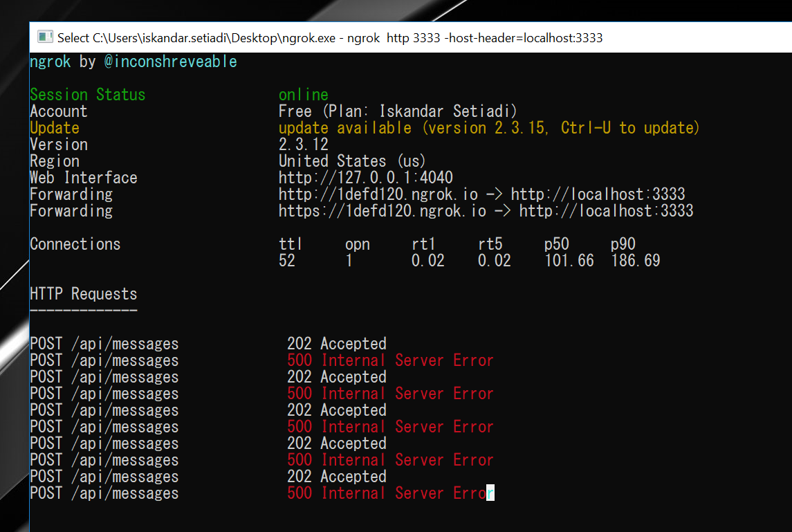The width and height of the screenshot is (792, 532).
Task: Click the opn column header
Action: pyautogui.click(x=358, y=244)
